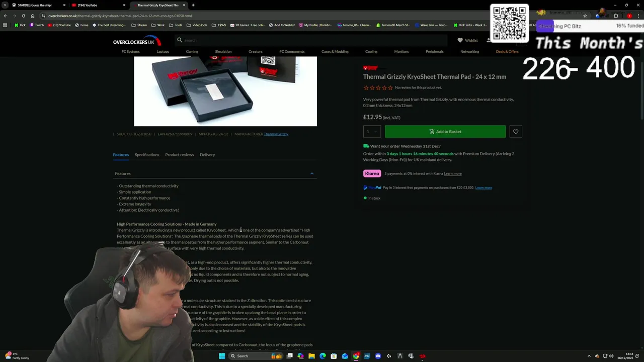This screenshot has height=362, width=644.
Task: Open the Work bookmarks folder
Action: click(x=158, y=25)
